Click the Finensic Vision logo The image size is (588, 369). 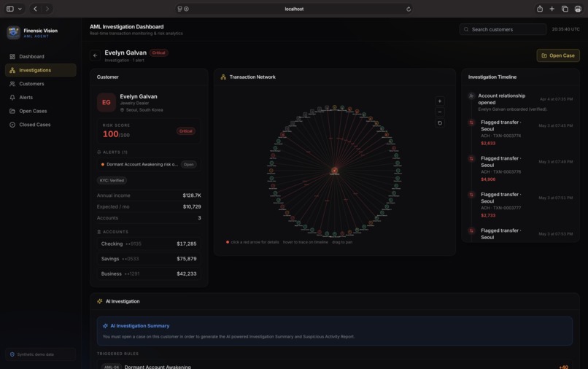tap(14, 33)
